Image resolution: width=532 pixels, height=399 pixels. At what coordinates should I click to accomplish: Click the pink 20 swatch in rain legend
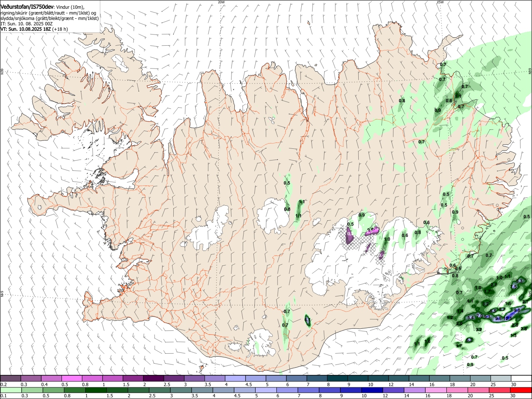tap(478, 390)
